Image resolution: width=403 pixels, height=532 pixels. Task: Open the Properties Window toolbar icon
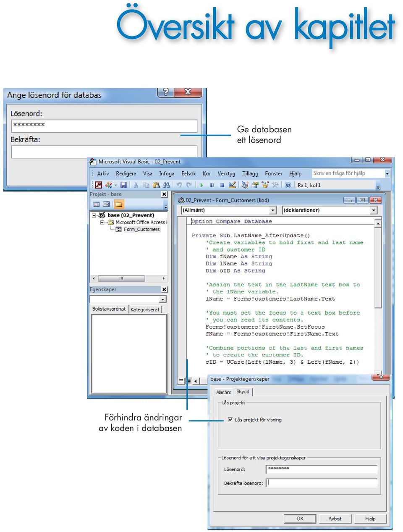point(255,185)
